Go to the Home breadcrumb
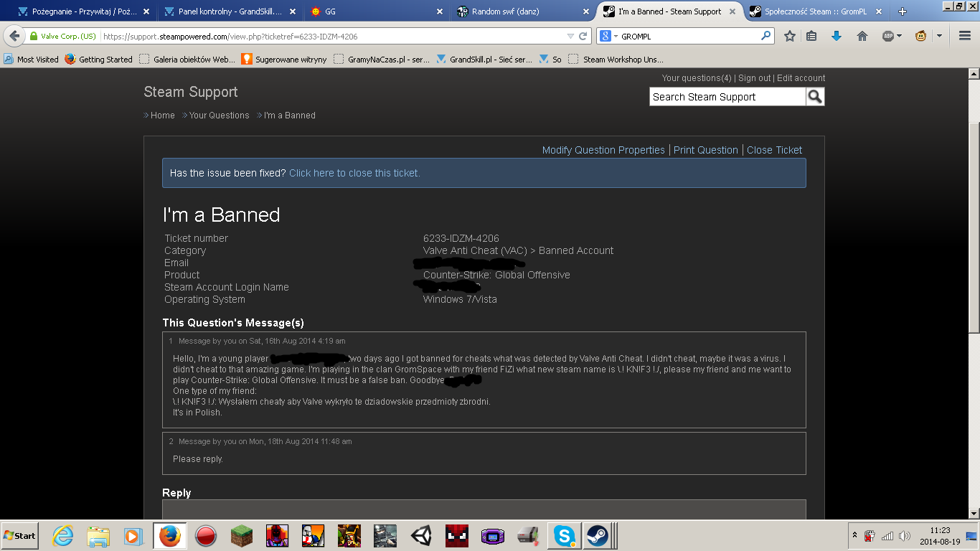Viewport: 980px width, 551px height. point(162,116)
